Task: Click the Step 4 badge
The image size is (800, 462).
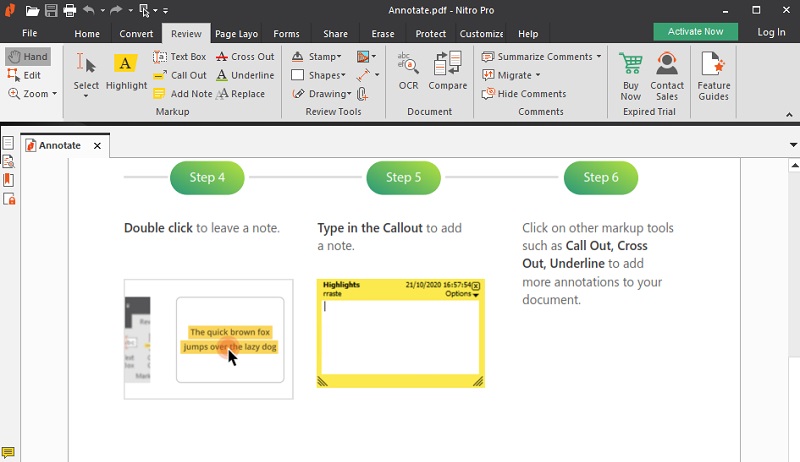Action: (207, 177)
